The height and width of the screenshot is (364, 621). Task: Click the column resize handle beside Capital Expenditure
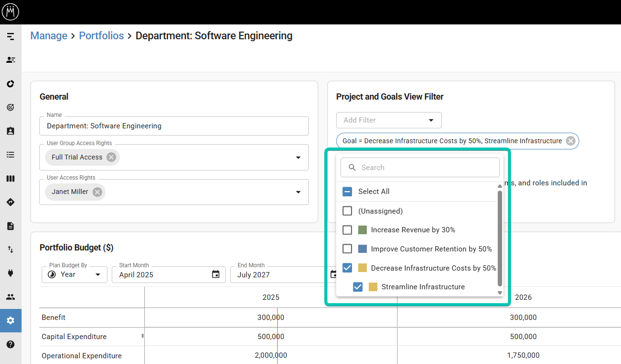pyautogui.click(x=143, y=336)
